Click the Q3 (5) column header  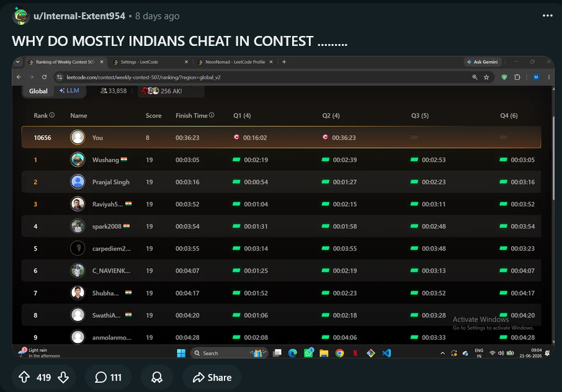[x=420, y=116]
